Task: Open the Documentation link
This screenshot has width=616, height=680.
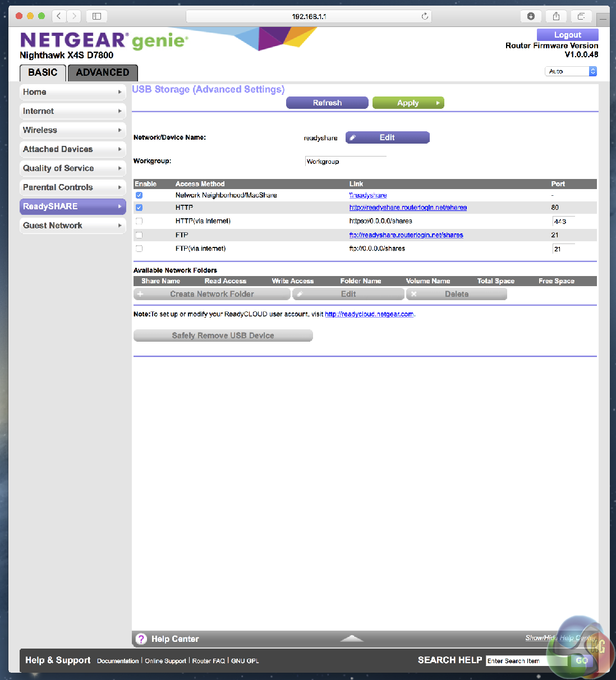Action: [118, 661]
